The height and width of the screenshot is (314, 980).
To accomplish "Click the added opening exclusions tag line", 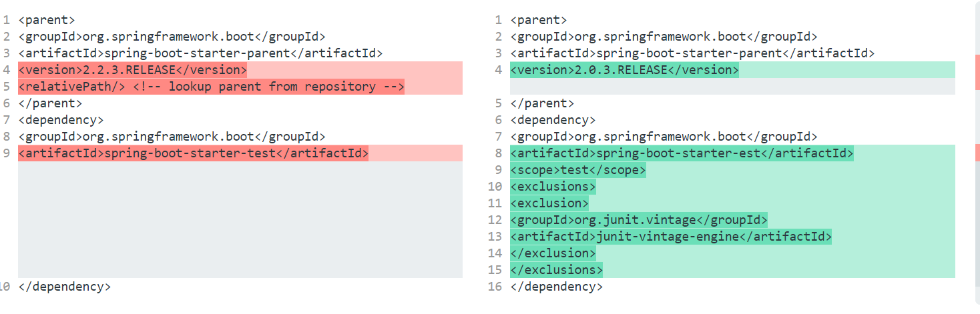I will (x=553, y=187).
